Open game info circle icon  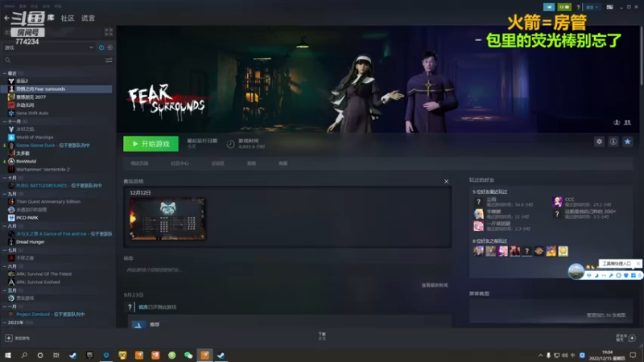pos(613,142)
